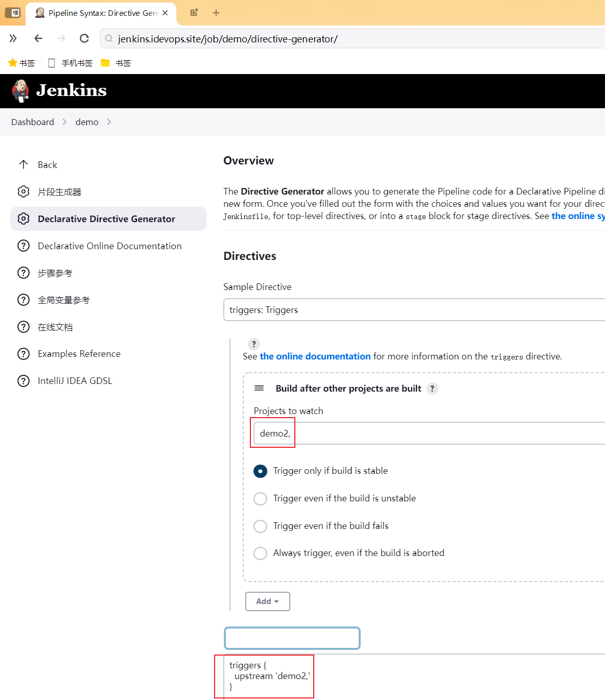Click the help icon beside 步骤参考
605x700 pixels.
[24, 273]
